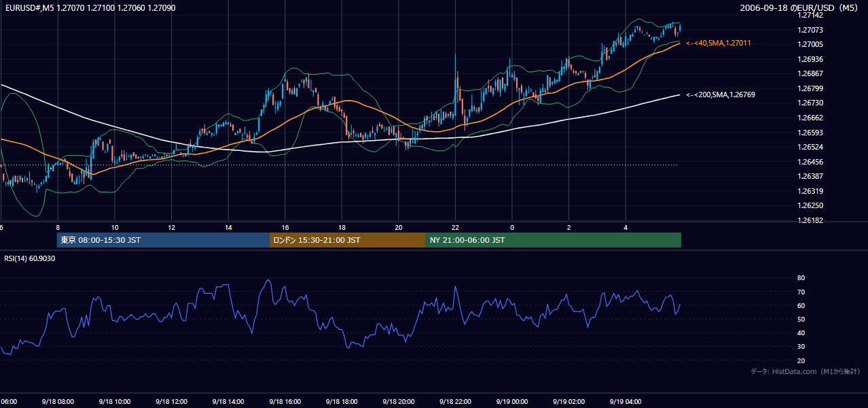Viewport: 868px width, 408px height.
Task: Click the 9/18 14:00 time label
Action: pos(228,401)
